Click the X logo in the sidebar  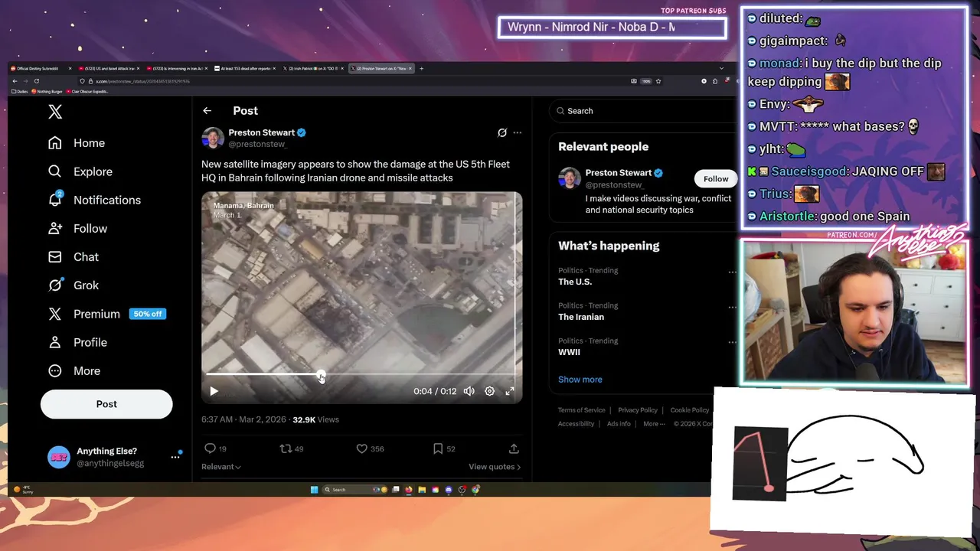tap(55, 112)
